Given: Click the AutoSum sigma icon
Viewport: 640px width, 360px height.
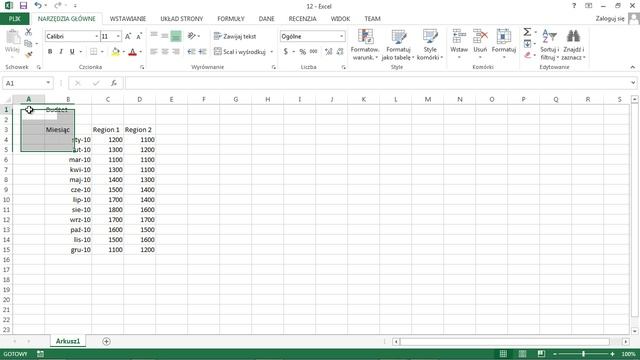Looking at the screenshot, I should [x=527, y=32].
